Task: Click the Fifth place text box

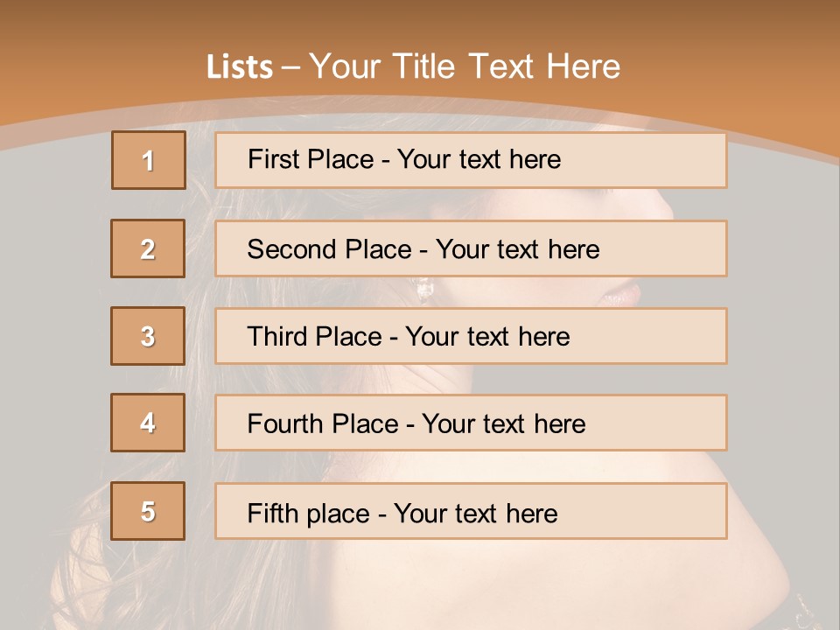Action: [x=471, y=511]
